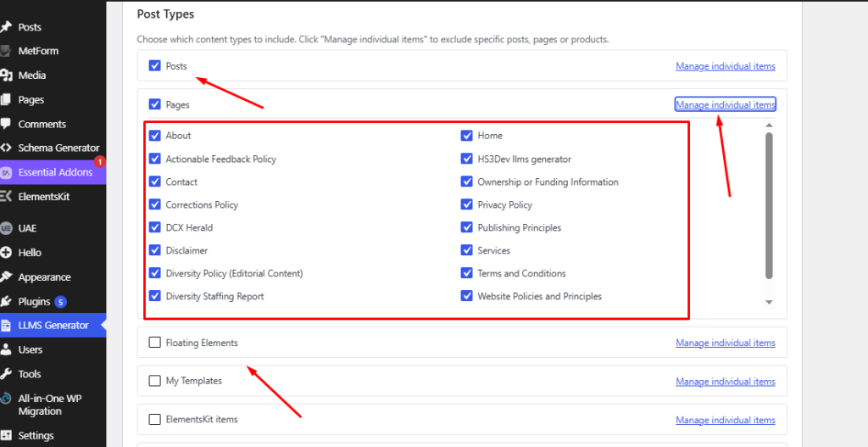The width and height of the screenshot is (868, 447).
Task: Toggle the Actionable Feedback Policy checkbox
Action: [x=154, y=159]
